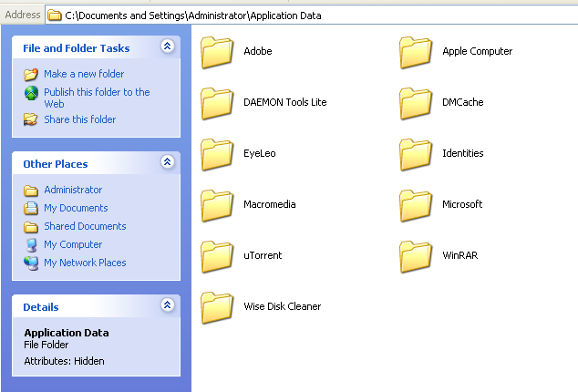Click the DMCache folder name
578x392 pixels.
tap(462, 102)
